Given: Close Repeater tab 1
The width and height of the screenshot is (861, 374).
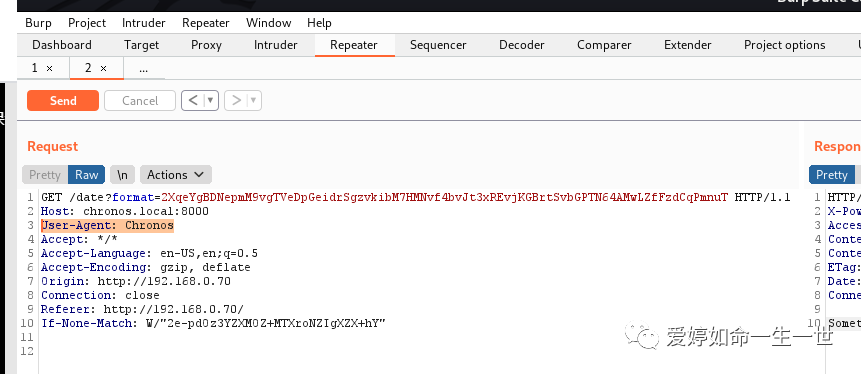Looking at the screenshot, I should tap(49, 69).
